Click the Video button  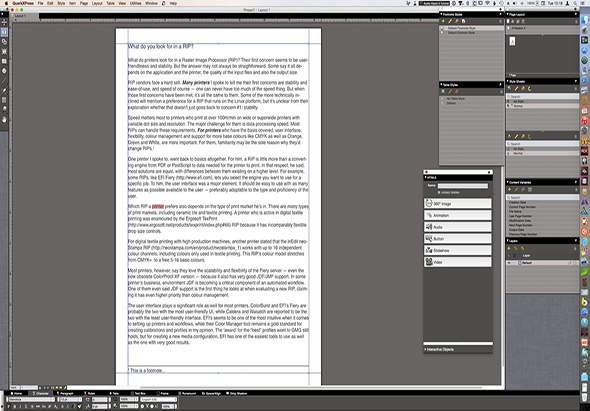point(458,262)
